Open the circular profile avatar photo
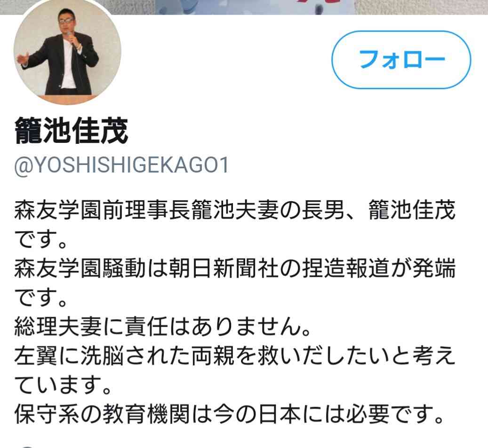 click(x=67, y=51)
